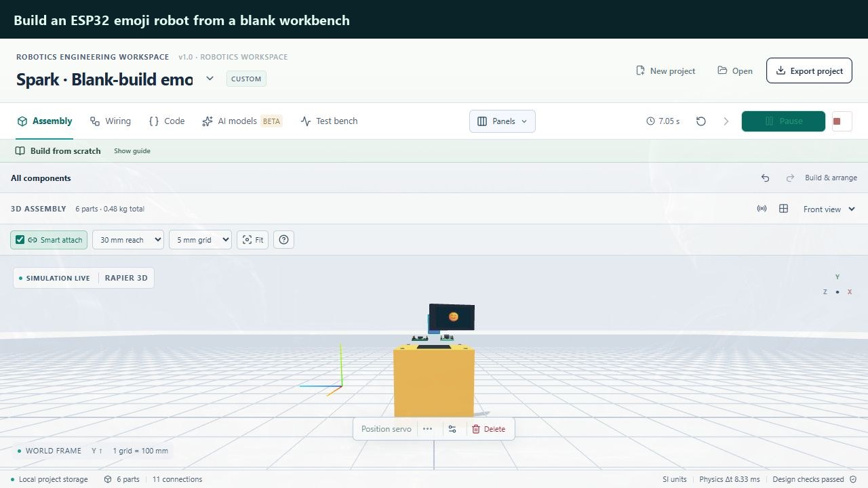Click the Build from scratch book icon

coord(20,151)
